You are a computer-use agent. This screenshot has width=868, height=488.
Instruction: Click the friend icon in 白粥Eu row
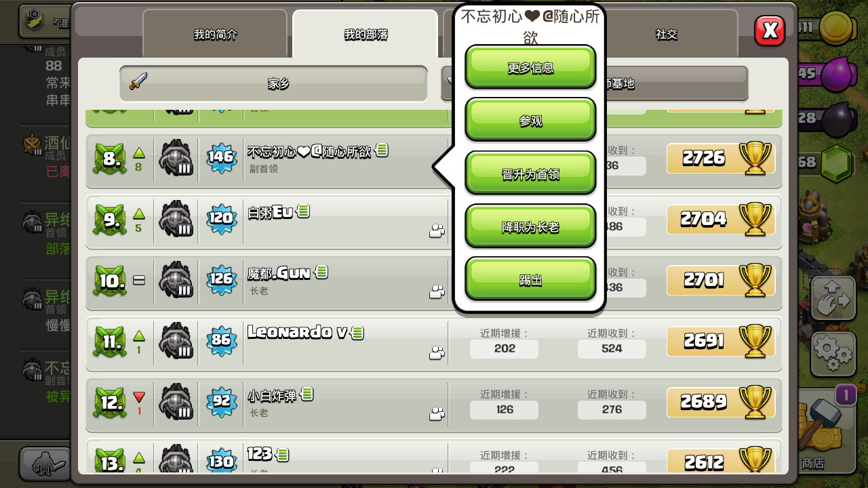(x=437, y=231)
